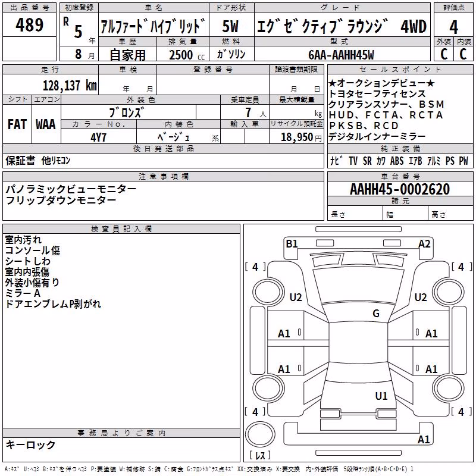The height and width of the screenshot is (476, 476).
Task: Select the PKSB、RCD line
Action: click(x=364, y=126)
